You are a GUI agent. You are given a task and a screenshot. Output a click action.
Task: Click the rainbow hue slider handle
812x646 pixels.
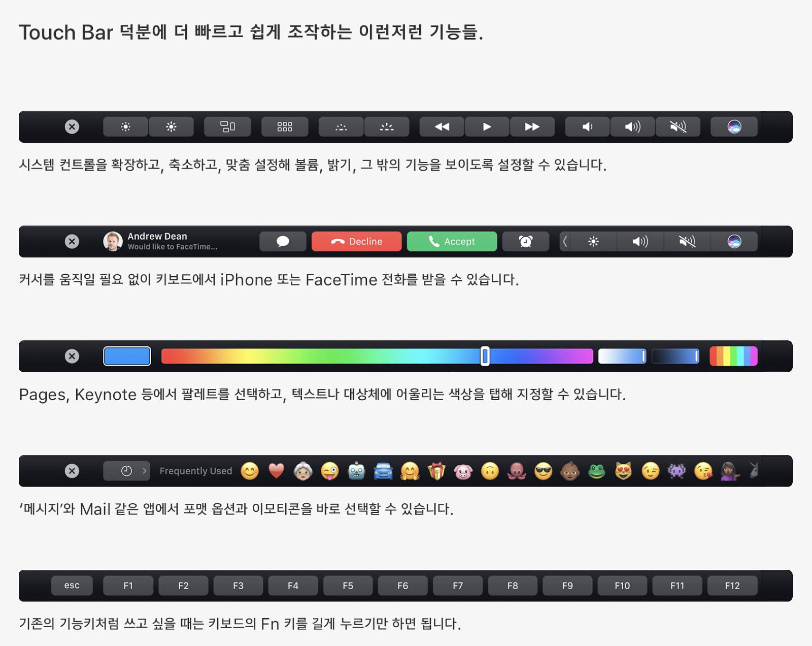coord(485,357)
